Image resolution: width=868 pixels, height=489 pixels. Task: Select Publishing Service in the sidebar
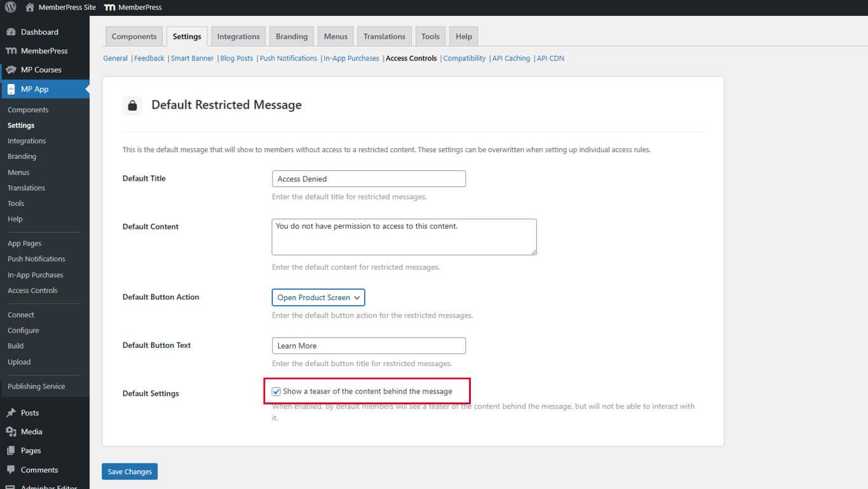click(36, 387)
